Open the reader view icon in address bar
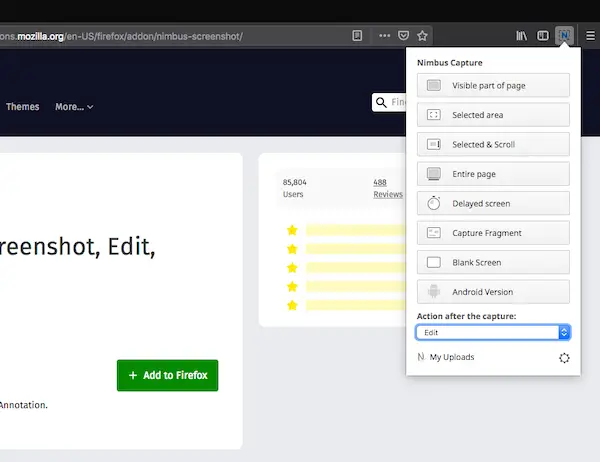Viewport: 600px width, 462px height. 357,36
